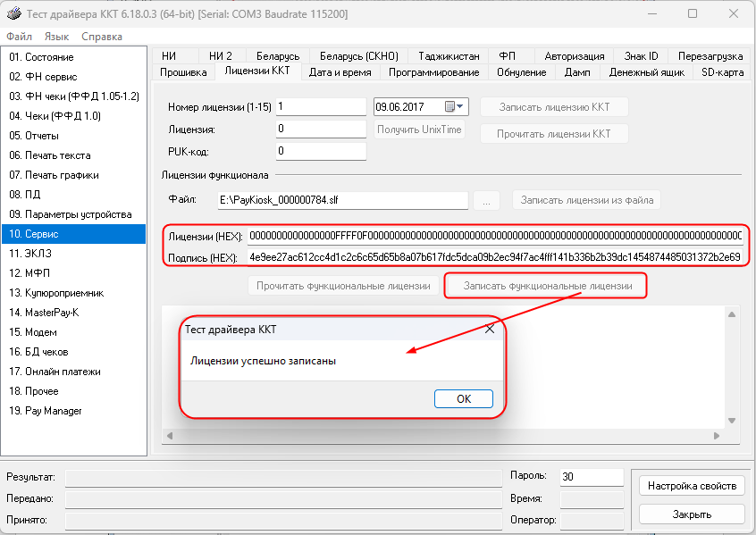Select 05. Отчеты in sidebar list
This screenshot has width=756, height=535.
pos(34,136)
